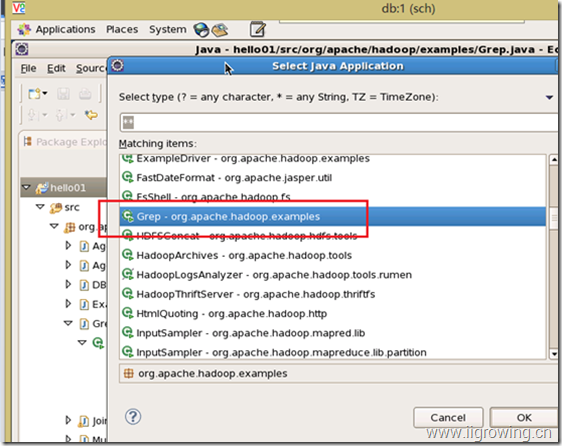The image size is (562, 446).
Task: Click the New wizard toolbar icon
Action: click(x=34, y=94)
